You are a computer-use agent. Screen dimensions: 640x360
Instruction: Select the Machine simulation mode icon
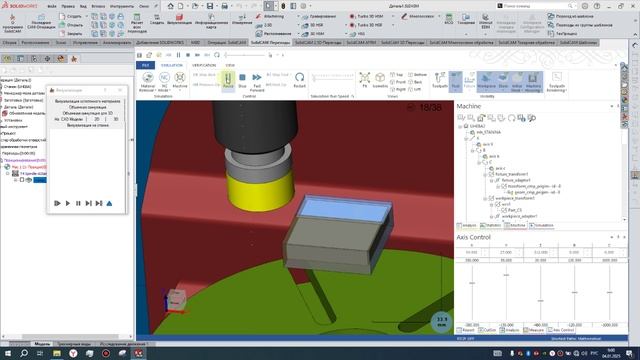click(x=180, y=80)
